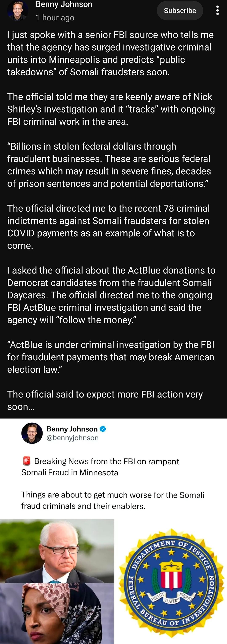
Task: Open the Benny Johnson channel name in the header
Action: pos(64,4)
